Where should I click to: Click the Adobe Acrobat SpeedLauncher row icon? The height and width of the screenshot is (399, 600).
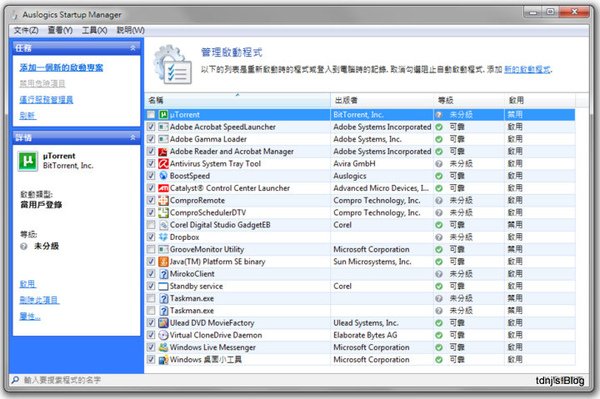click(x=163, y=127)
